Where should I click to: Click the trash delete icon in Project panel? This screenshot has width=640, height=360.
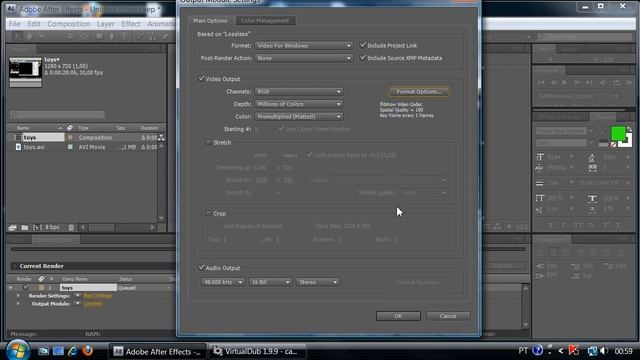click(x=71, y=227)
